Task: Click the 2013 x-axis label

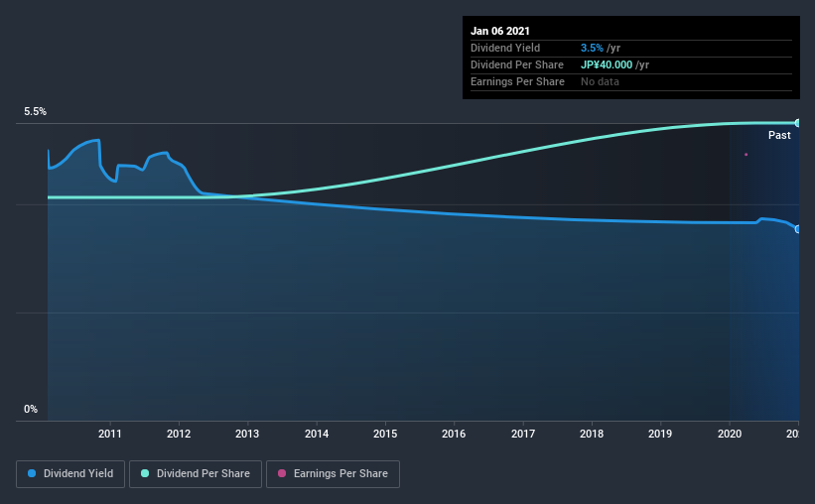Action: tap(247, 434)
